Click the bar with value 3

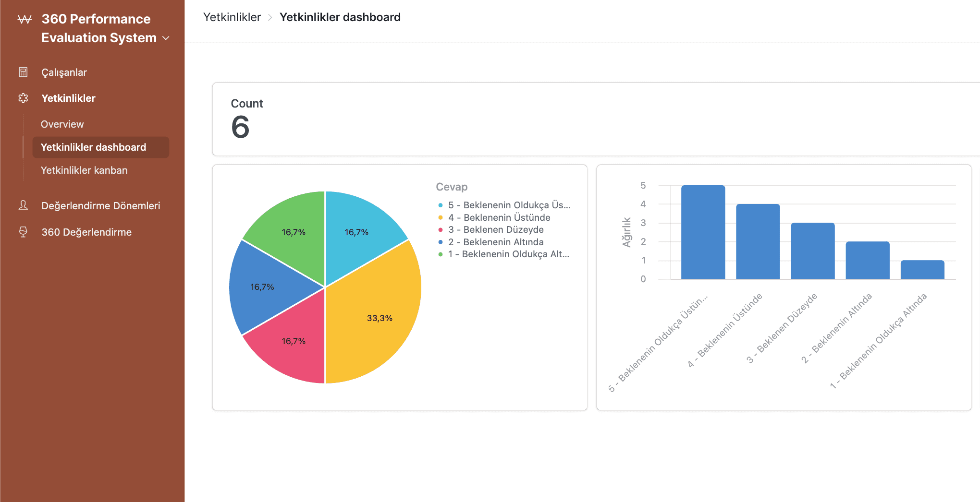coord(813,251)
